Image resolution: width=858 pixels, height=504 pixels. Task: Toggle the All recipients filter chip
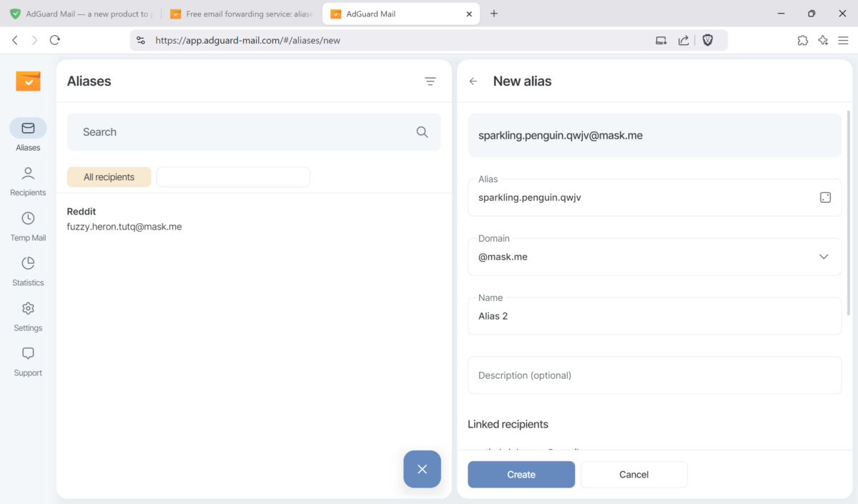pos(109,177)
